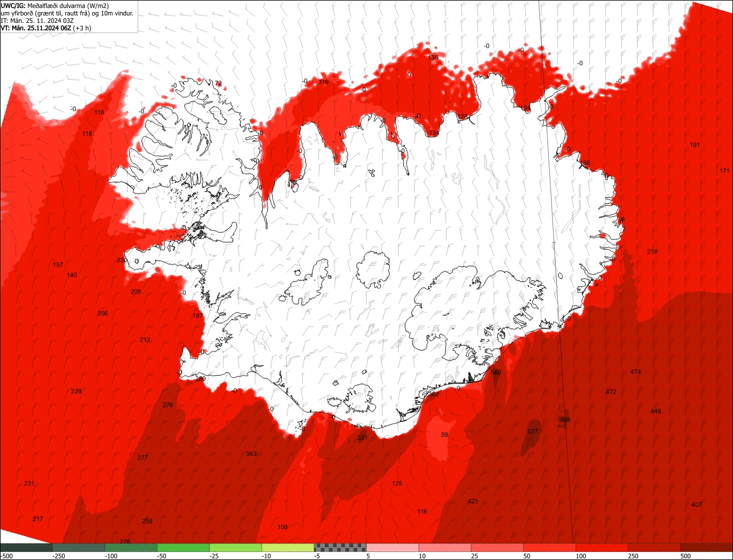This screenshot has width=733, height=560.
Task: Click the '108' value at the bottom
Action: click(282, 527)
